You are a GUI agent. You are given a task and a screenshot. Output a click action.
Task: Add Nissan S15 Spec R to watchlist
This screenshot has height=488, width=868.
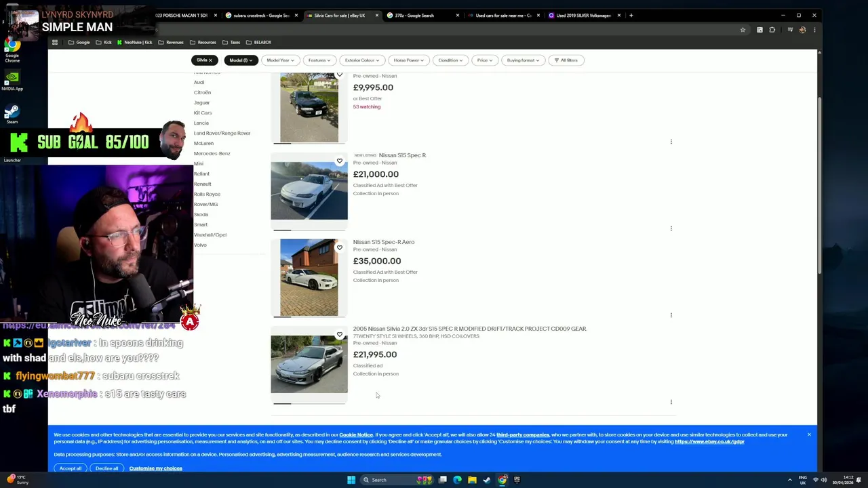click(340, 161)
